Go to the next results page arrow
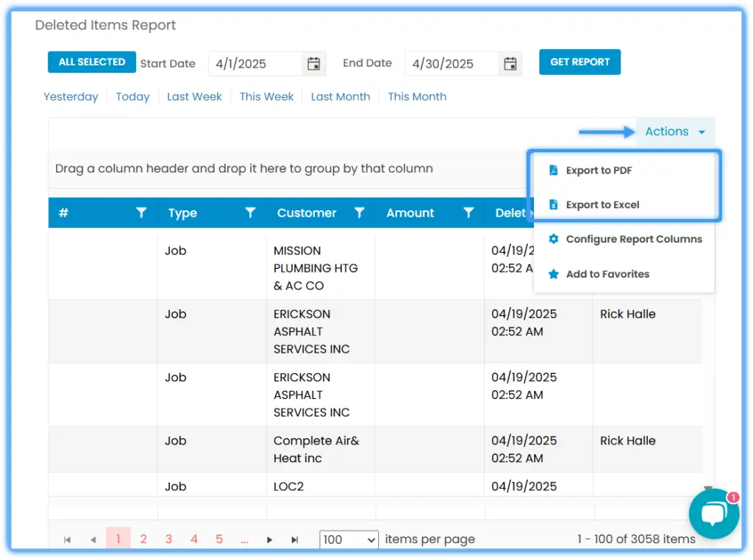The width and height of the screenshot is (753, 560). 269,539
